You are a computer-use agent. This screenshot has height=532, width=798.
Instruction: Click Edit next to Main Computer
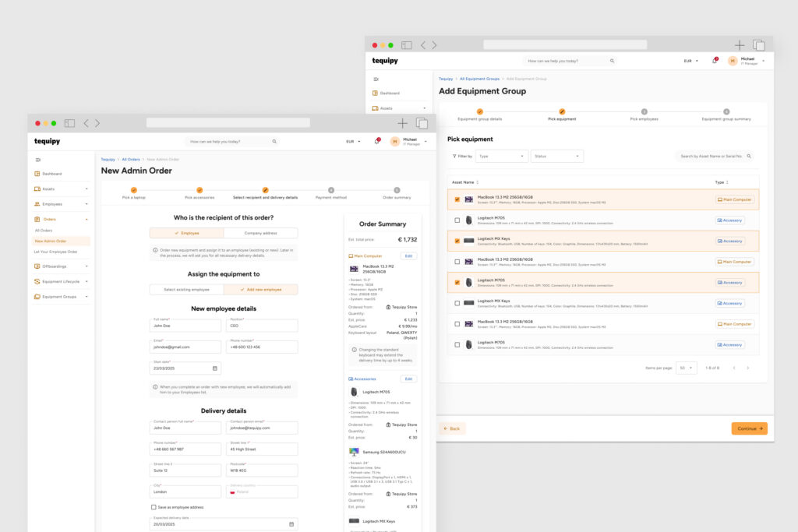pyautogui.click(x=408, y=255)
